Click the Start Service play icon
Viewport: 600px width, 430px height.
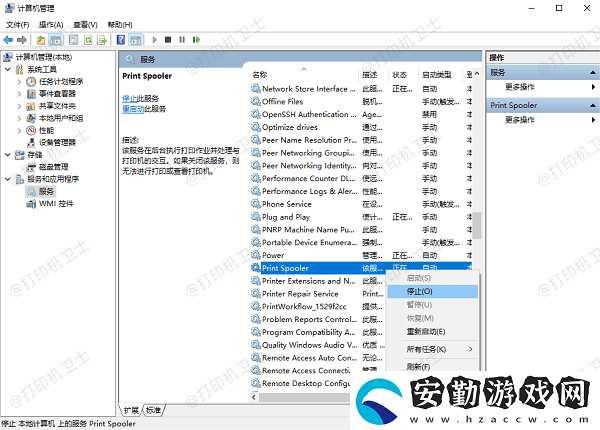click(155, 39)
